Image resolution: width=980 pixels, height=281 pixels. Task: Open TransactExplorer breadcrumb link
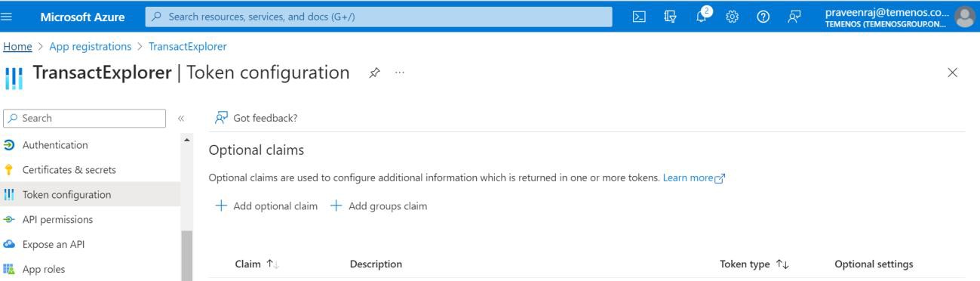[x=187, y=47]
